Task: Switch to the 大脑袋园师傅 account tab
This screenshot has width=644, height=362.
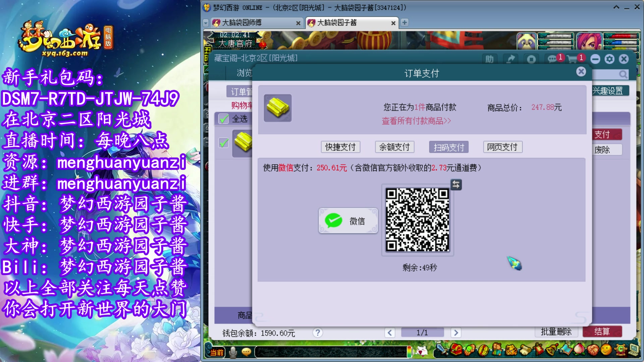Action: pyautogui.click(x=257, y=23)
